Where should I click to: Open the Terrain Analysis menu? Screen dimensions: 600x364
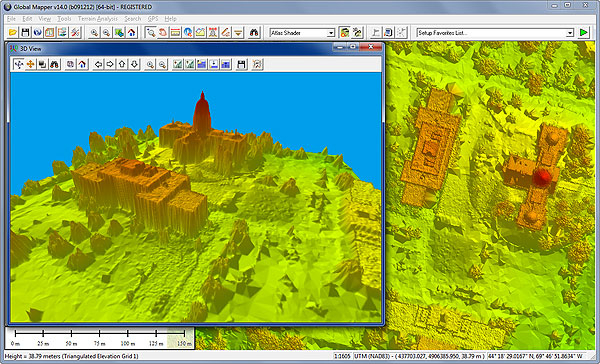pos(98,19)
